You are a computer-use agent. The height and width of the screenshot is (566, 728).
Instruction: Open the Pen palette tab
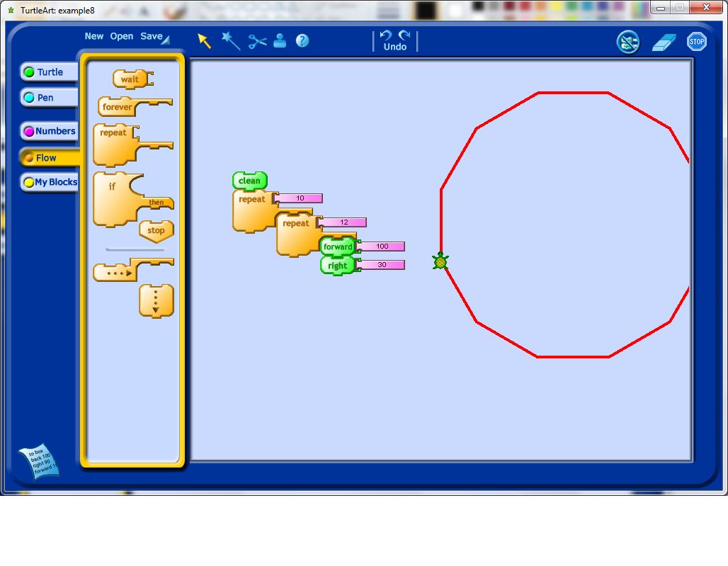pos(49,98)
